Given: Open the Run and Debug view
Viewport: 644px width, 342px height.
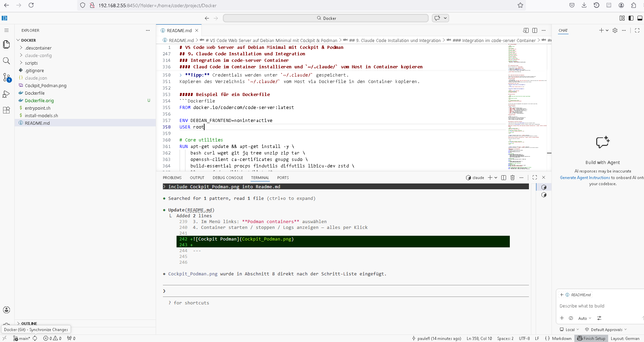Looking at the screenshot, I should click(6, 94).
